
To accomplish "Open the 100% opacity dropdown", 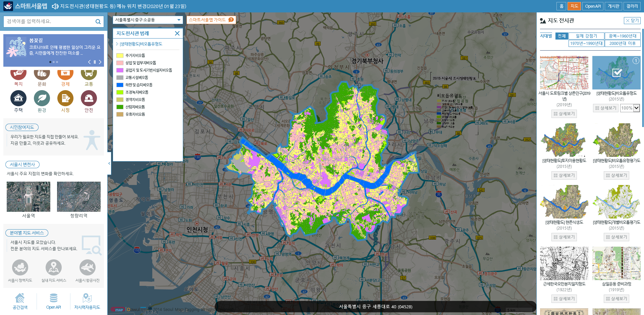I will coord(630,108).
